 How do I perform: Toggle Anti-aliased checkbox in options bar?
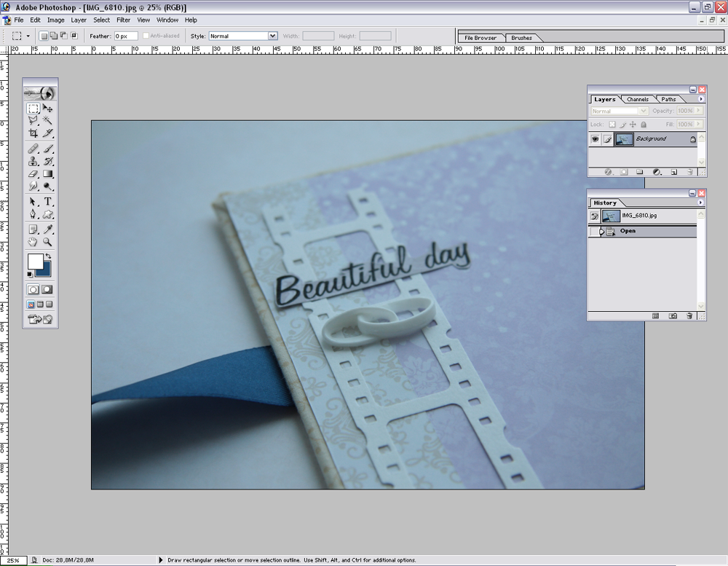click(146, 36)
